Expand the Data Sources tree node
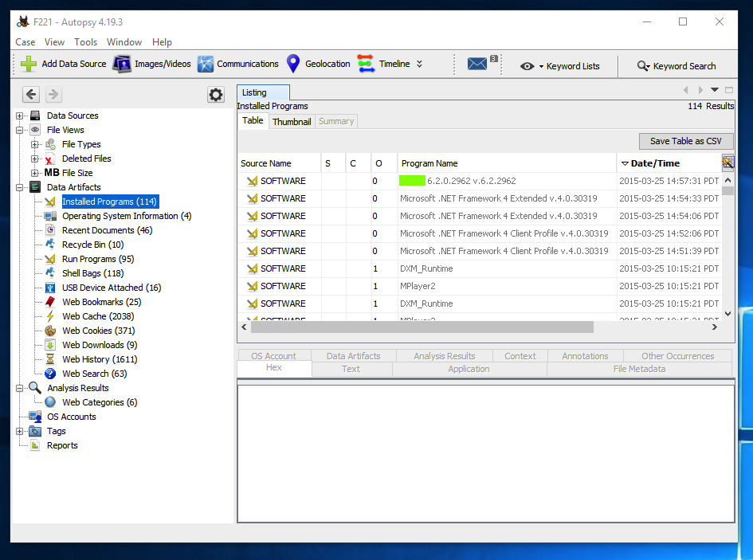Screen dimensions: 753x560 tap(20, 116)
